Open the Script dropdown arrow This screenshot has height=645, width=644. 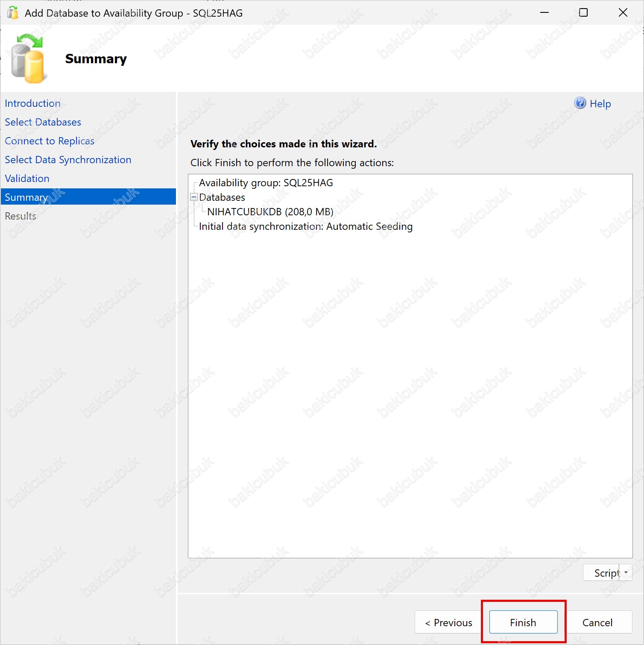626,573
